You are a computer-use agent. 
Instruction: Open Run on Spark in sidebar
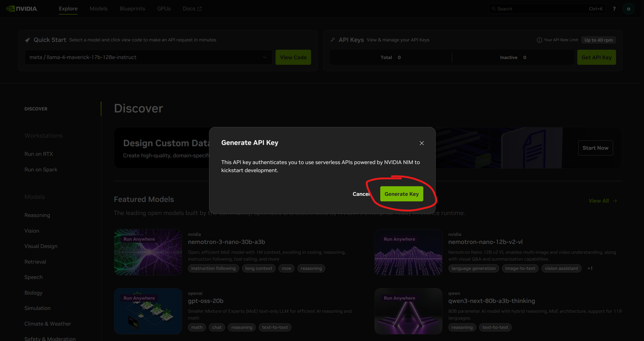click(x=41, y=170)
